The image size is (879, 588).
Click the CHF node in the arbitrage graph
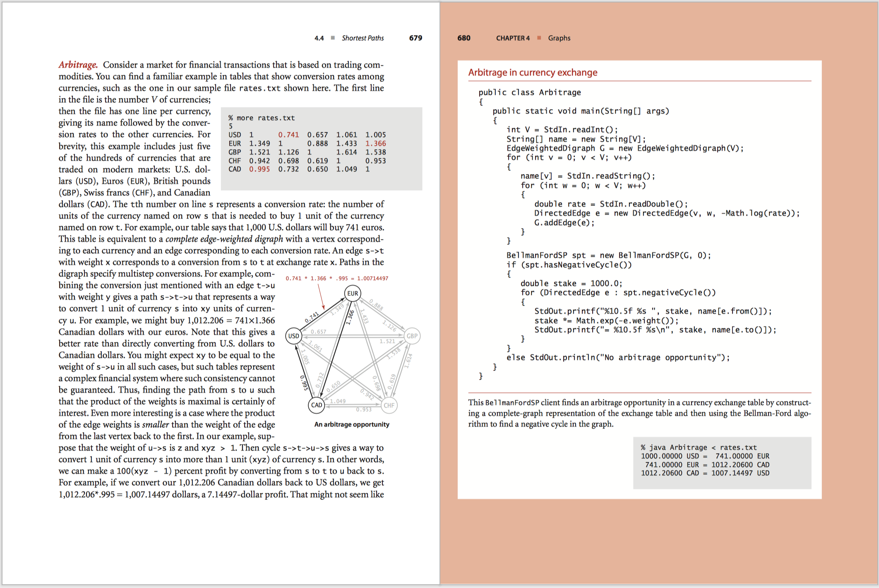389,405
